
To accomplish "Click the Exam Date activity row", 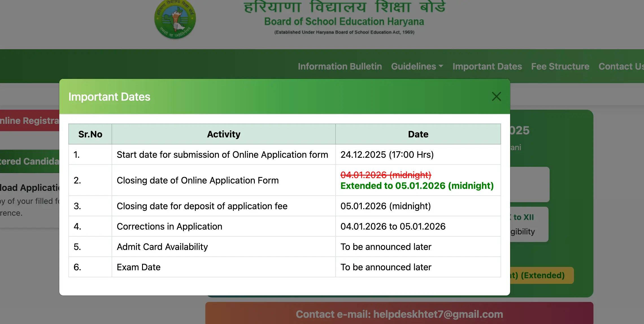I will [x=138, y=267].
